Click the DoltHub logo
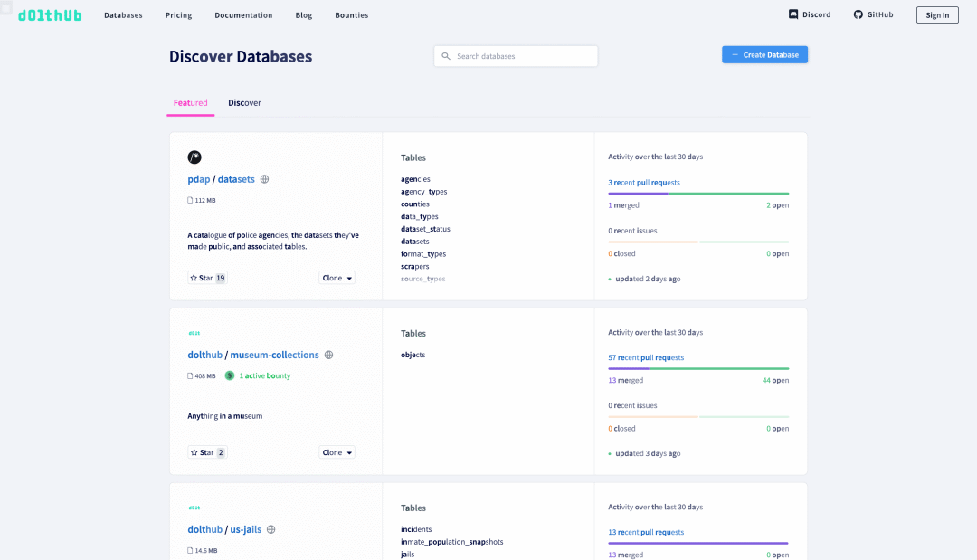977x560 pixels. click(50, 14)
